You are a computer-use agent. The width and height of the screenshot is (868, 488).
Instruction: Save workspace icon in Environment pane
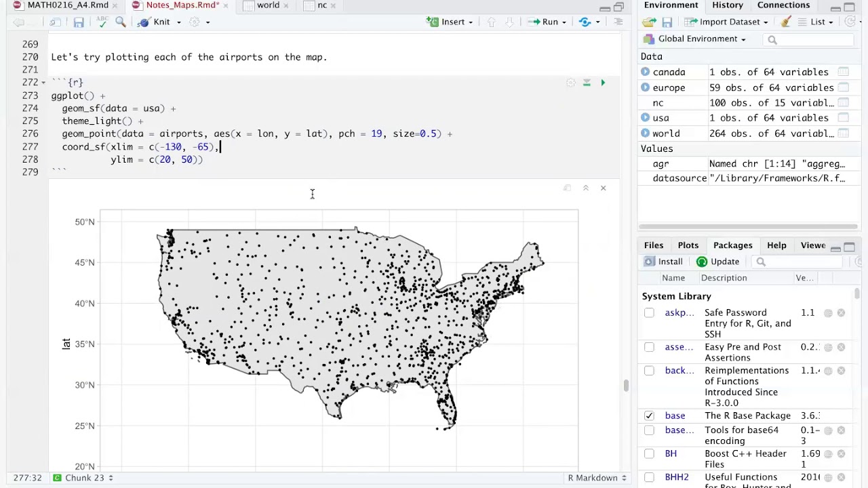[667, 22]
